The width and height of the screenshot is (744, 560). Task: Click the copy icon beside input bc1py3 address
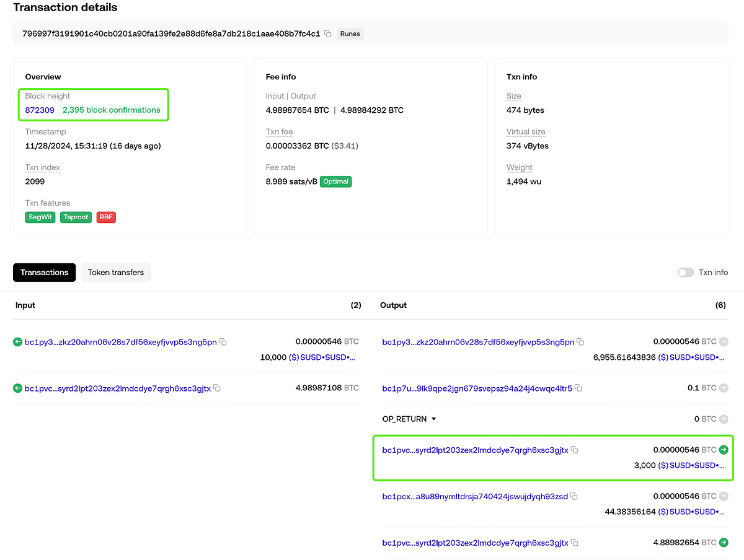223,341
